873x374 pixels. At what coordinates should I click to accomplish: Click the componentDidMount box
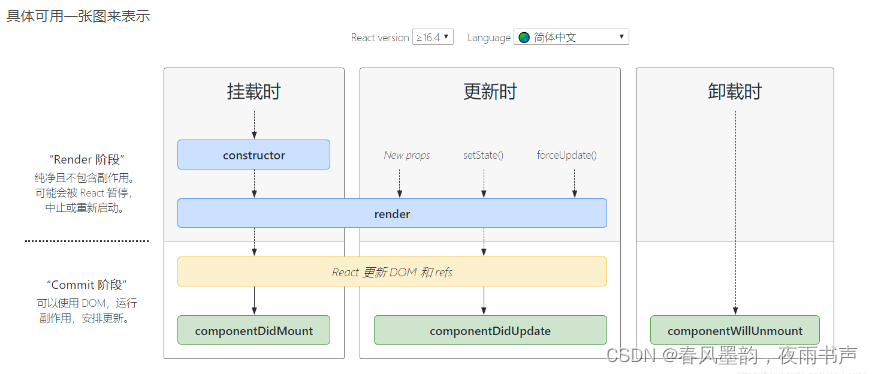[x=253, y=331]
